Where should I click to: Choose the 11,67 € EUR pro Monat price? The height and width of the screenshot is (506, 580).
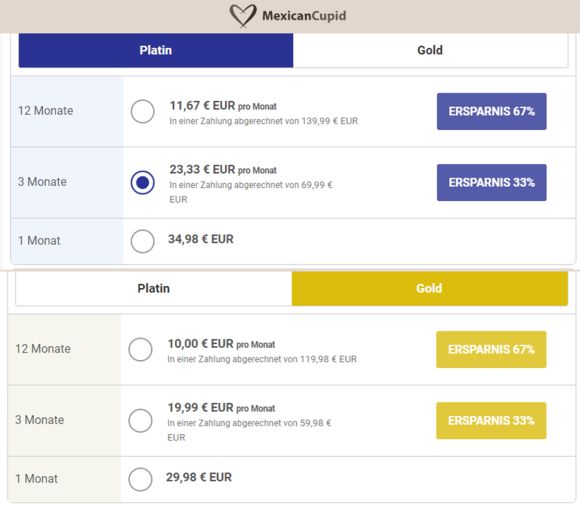click(223, 106)
